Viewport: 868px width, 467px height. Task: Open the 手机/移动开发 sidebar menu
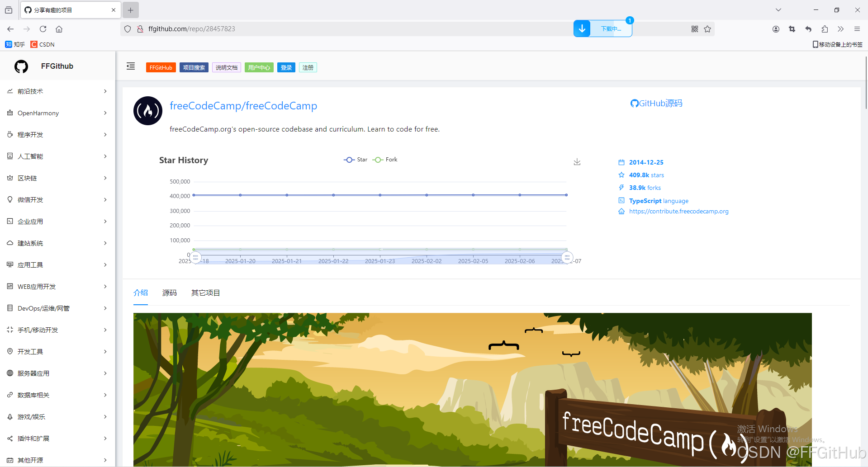[x=57, y=330]
